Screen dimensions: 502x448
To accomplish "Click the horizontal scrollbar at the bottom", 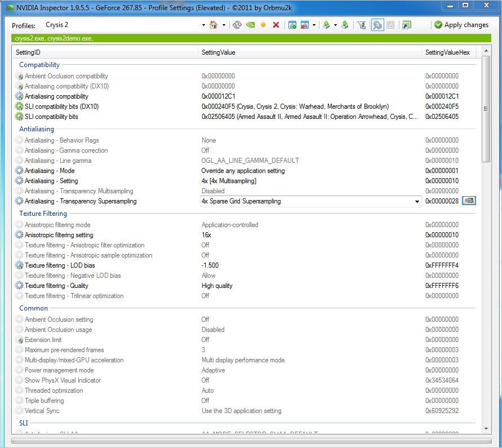I will tap(251, 441).
